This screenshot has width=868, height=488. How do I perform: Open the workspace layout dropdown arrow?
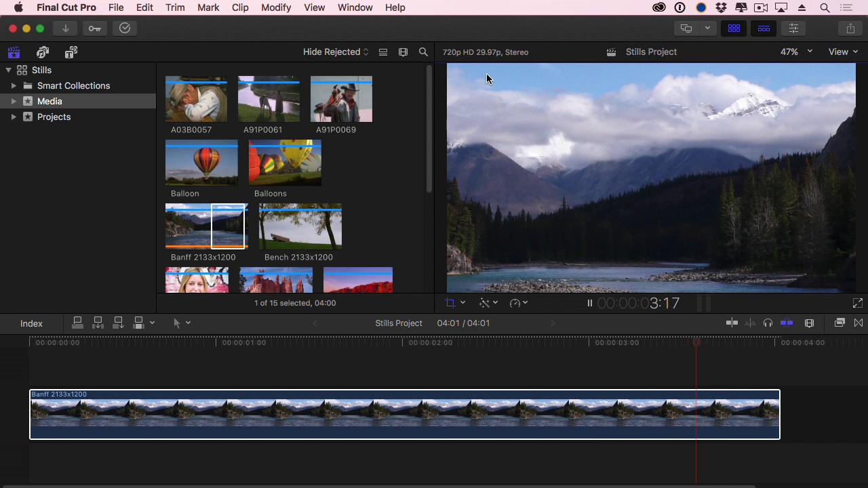click(707, 28)
